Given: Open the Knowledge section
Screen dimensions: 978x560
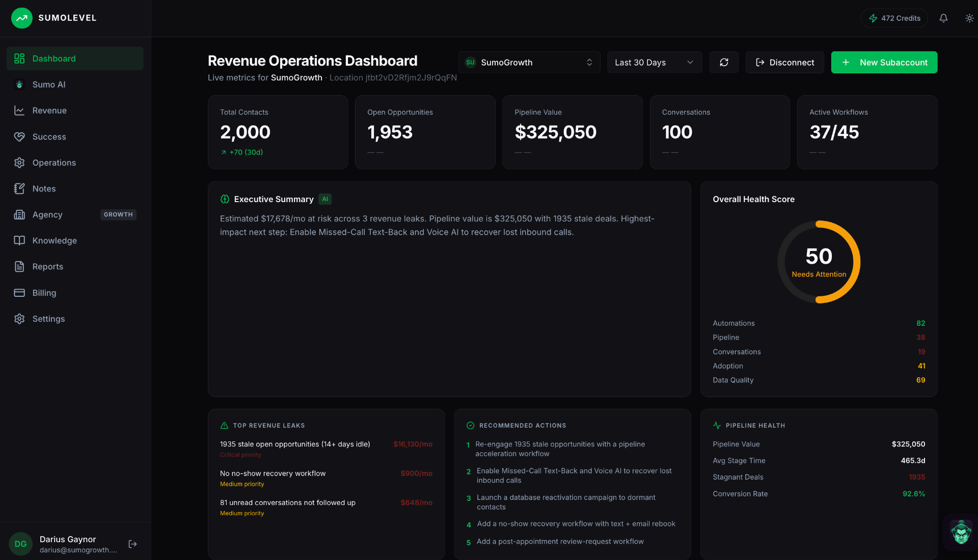Looking at the screenshot, I should click(x=75, y=240).
